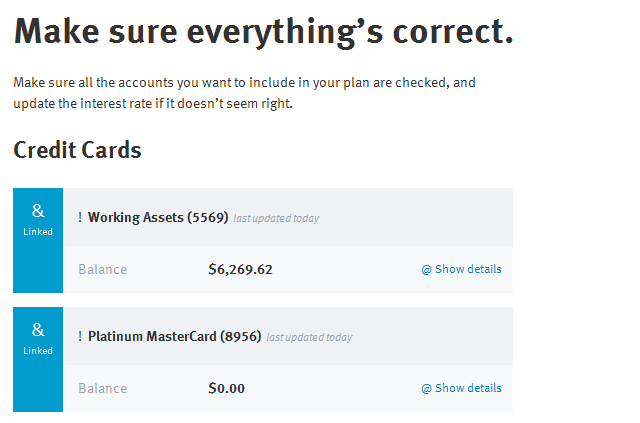Click the Working Assets 'last updated today' text

[x=276, y=218]
